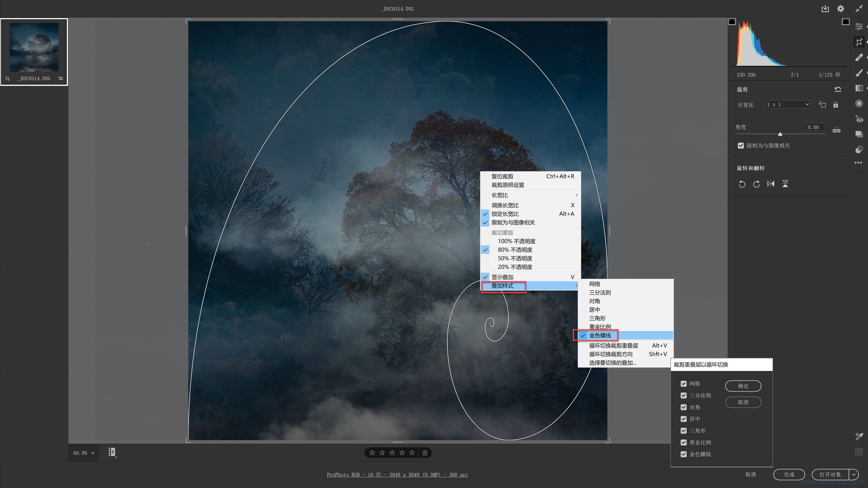The image size is (868, 488).
Task: Choose 50% 不透明度 crop mask option
Action: click(x=515, y=258)
